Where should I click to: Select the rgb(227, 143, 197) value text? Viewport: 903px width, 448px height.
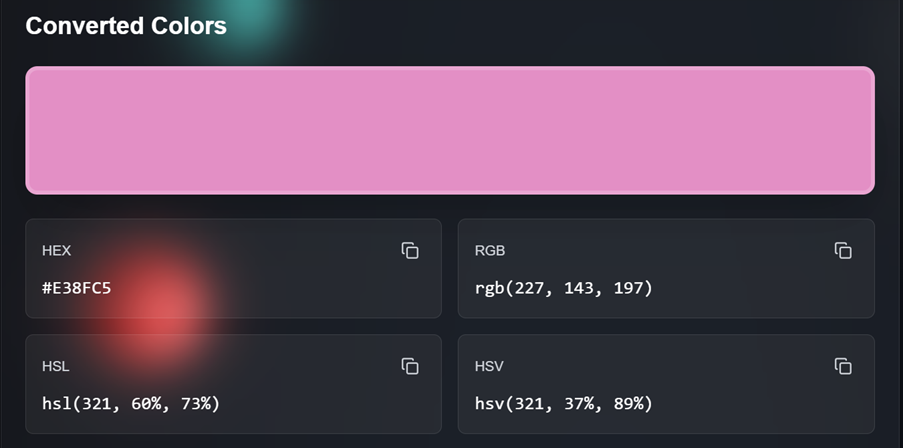tap(563, 289)
